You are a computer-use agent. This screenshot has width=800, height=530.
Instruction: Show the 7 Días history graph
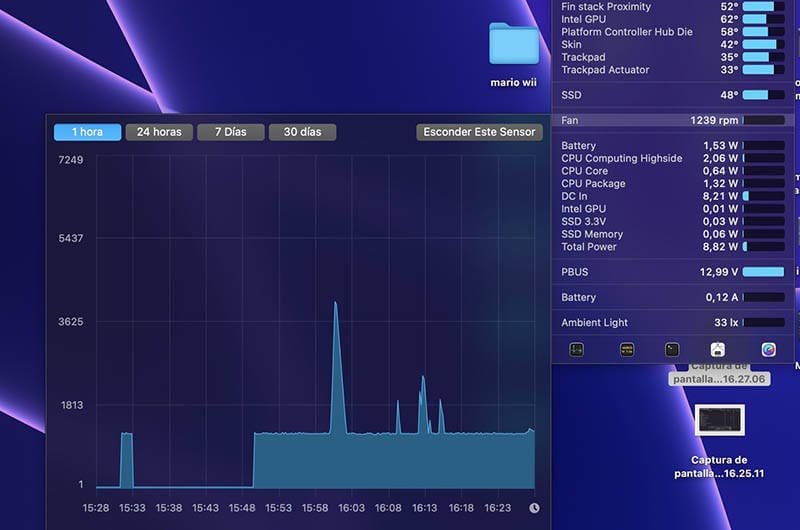pos(230,132)
